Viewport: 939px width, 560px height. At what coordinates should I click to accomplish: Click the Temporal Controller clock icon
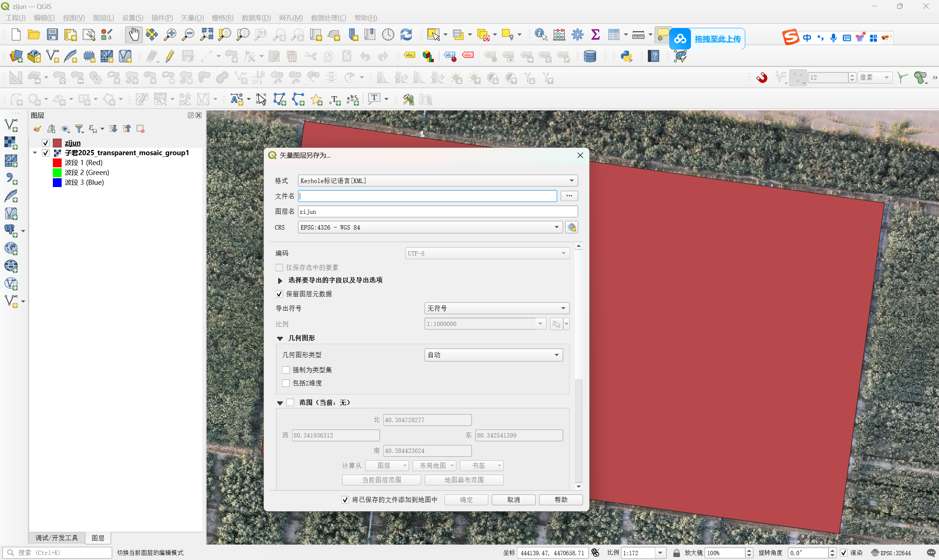point(388,35)
